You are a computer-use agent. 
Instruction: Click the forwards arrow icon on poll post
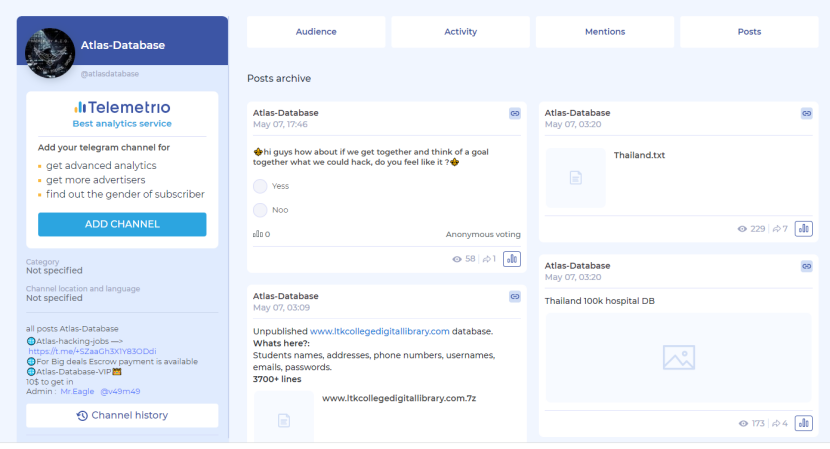(486, 259)
